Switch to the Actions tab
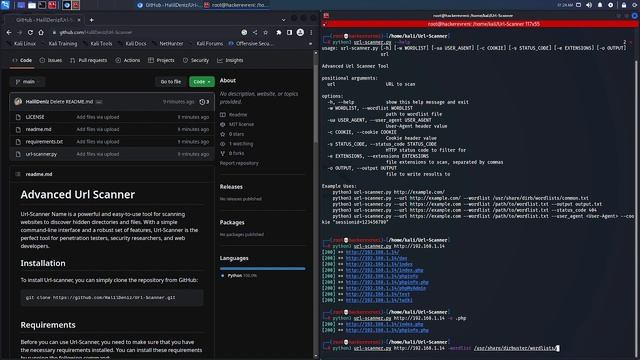Screen dimensions: 640x360 128,60
